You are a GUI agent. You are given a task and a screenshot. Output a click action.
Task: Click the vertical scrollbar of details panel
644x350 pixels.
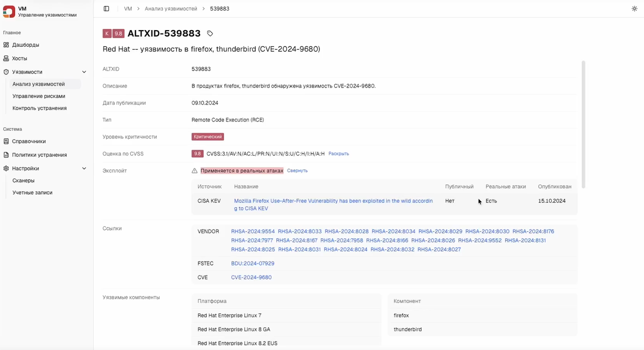pos(583,123)
